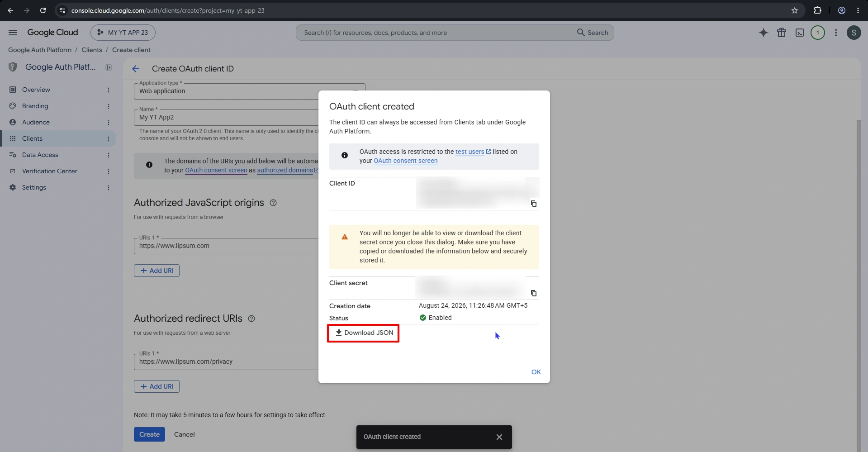Select Clients in sidebar
This screenshot has width=868, height=452.
point(58,138)
